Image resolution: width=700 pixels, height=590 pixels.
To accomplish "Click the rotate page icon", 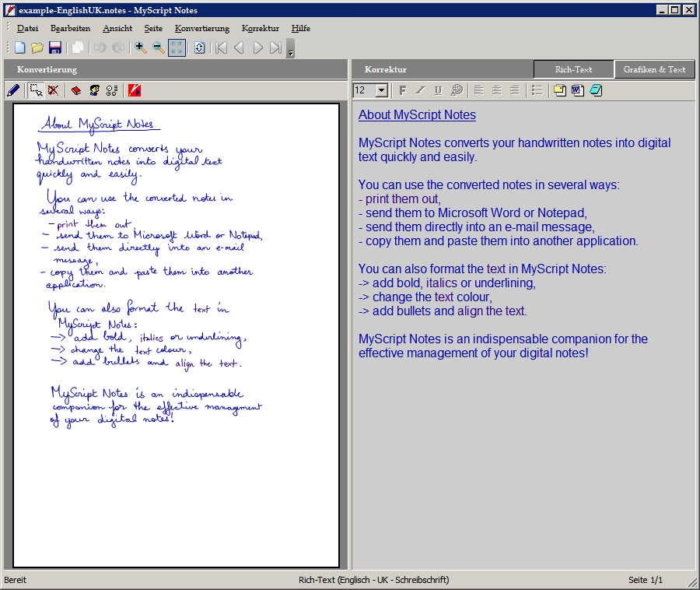I will point(200,47).
